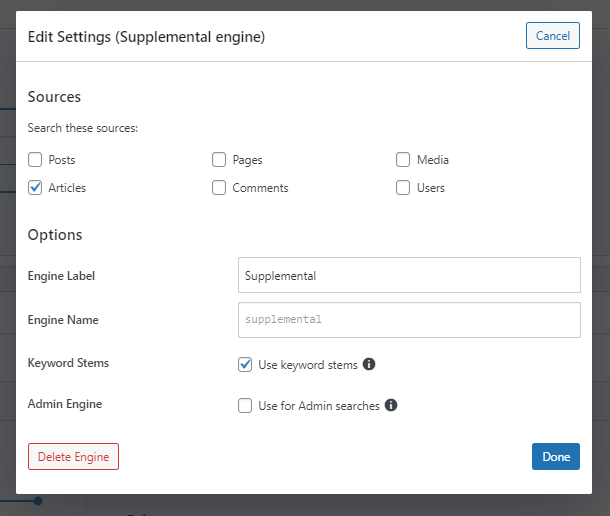
Task: Check Use for Admin searches option
Action: pyautogui.click(x=245, y=405)
